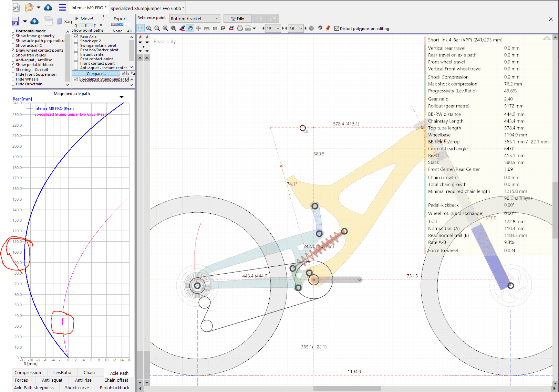The width and height of the screenshot is (559, 392).
Task: Collapse the geometry data panel arrow
Action: (x=547, y=39)
